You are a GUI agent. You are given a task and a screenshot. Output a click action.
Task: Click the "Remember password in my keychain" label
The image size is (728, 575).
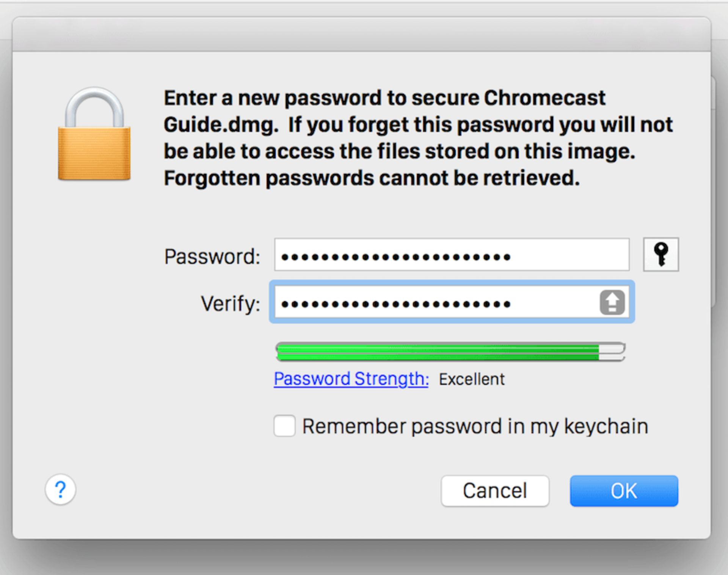475,426
